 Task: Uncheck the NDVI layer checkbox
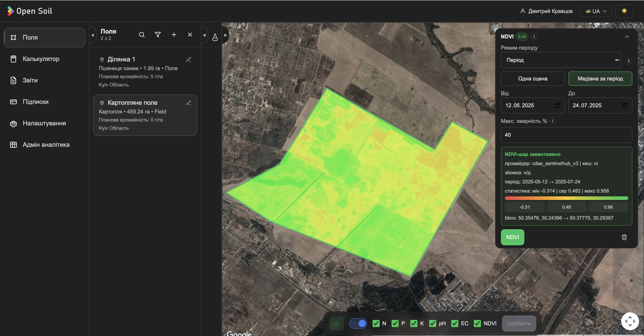(x=477, y=323)
